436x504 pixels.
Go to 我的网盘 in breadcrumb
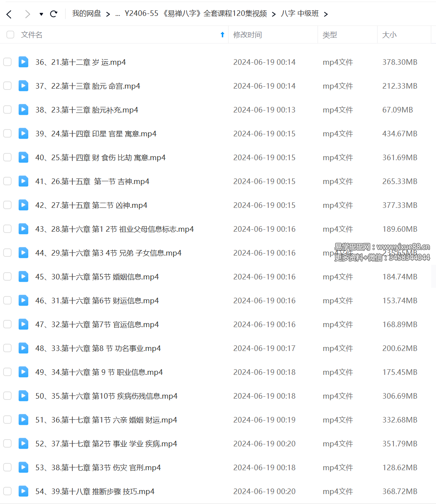[x=86, y=14]
